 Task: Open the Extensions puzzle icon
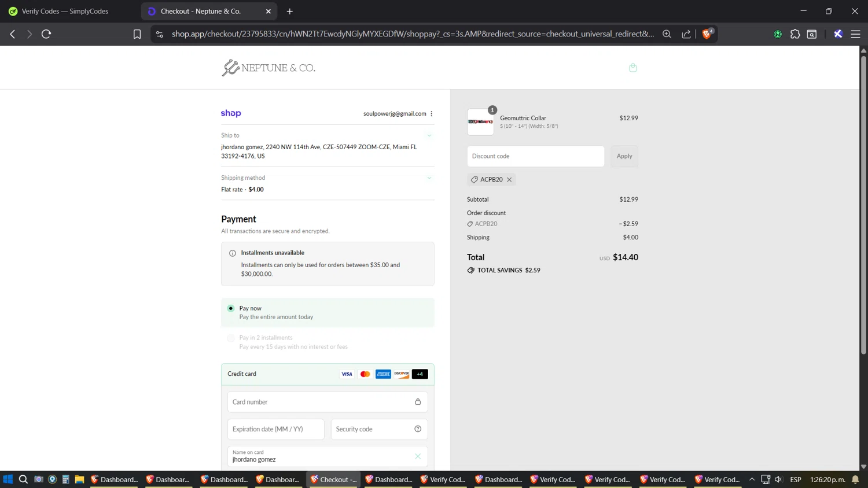(x=795, y=34)
